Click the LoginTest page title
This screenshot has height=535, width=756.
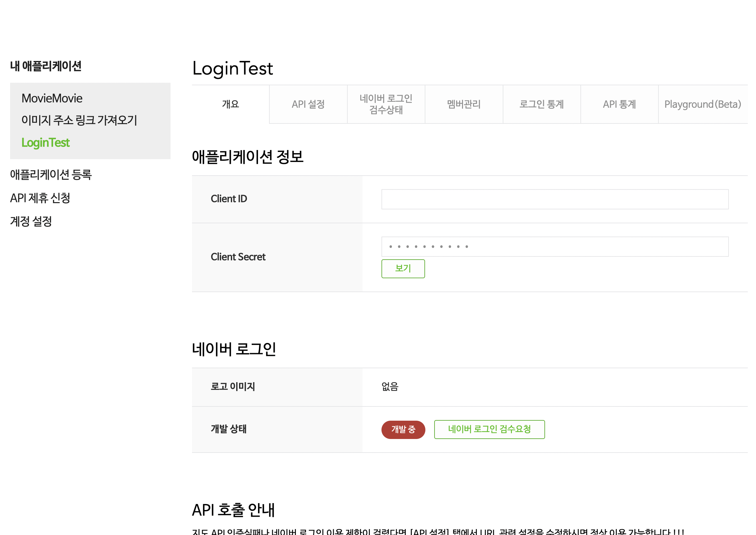click(232, 69)
